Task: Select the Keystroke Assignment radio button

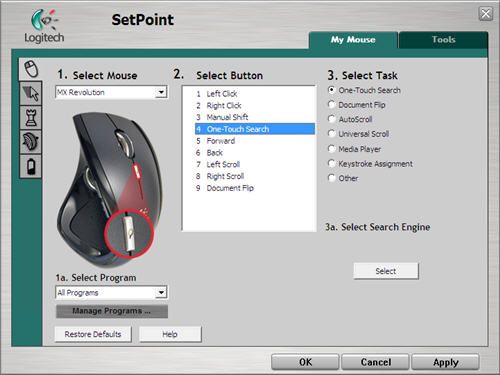Action: point(331,163)
